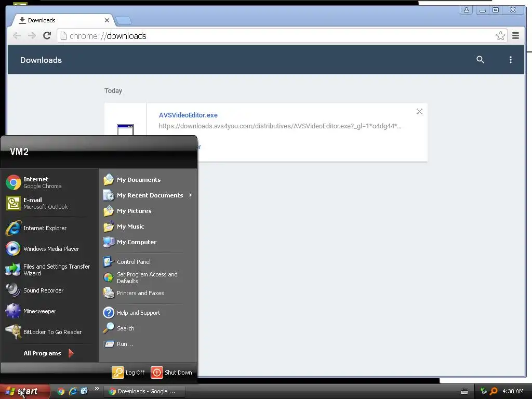Click the Log Off button

128,372
